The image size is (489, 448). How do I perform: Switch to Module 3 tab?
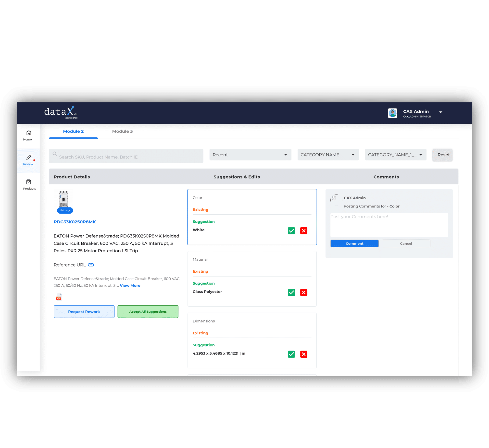coord(123,131)
